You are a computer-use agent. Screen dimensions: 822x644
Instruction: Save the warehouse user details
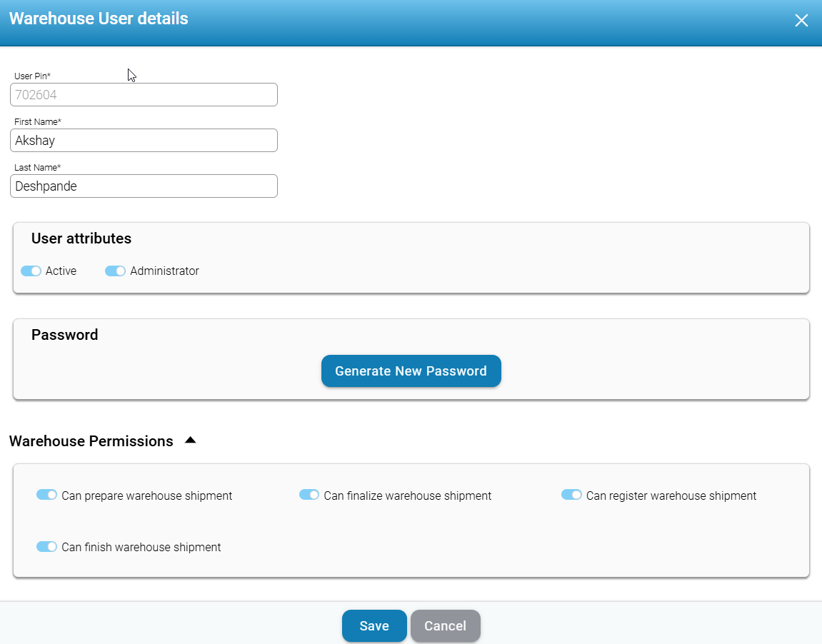[x=374, y=626]
